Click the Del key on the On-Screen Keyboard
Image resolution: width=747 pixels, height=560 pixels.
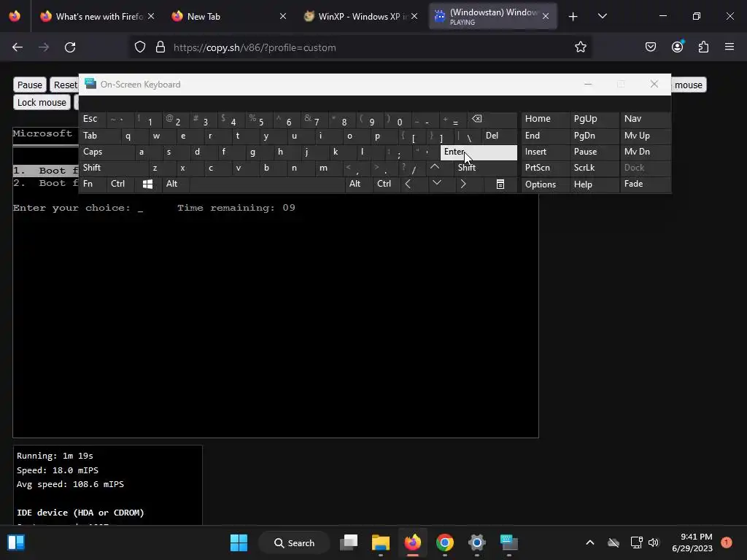499,136
